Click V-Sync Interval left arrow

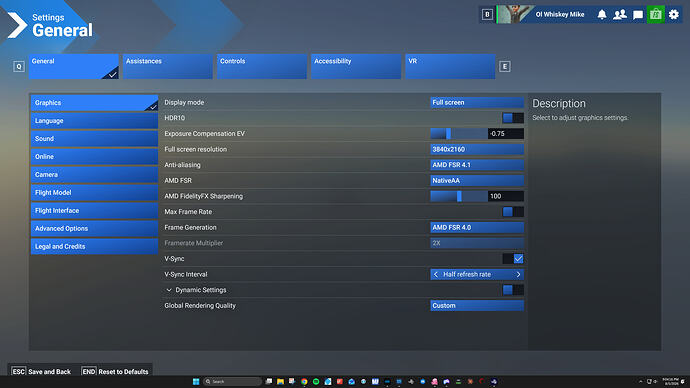(x=436, y=274)
